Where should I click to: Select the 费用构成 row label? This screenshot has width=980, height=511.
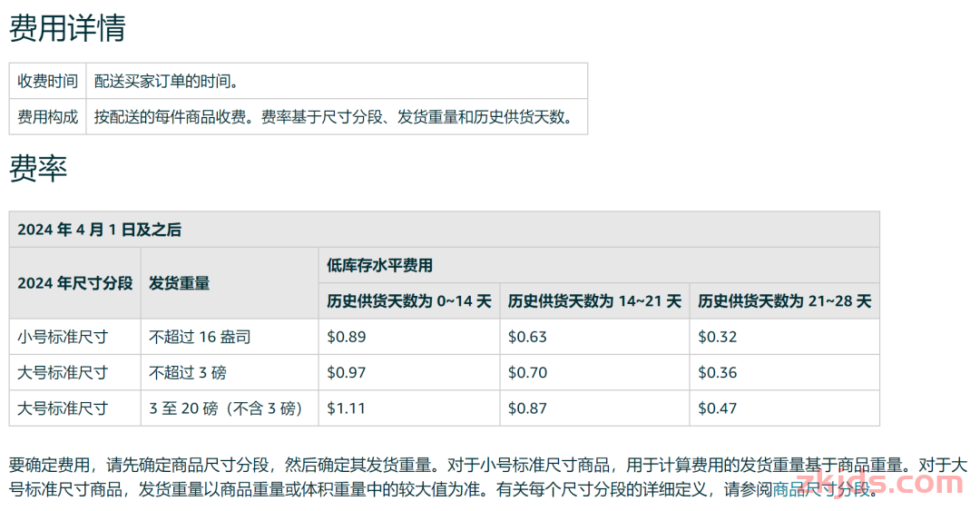click(x=48, y=117)
